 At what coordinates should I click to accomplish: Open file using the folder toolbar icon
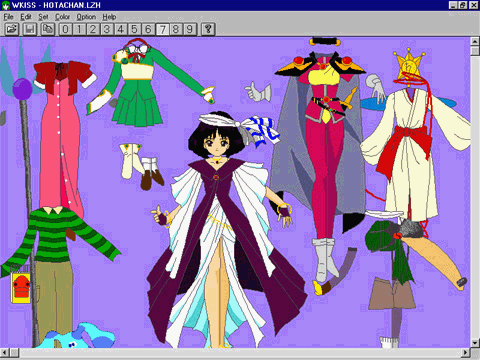12,29
